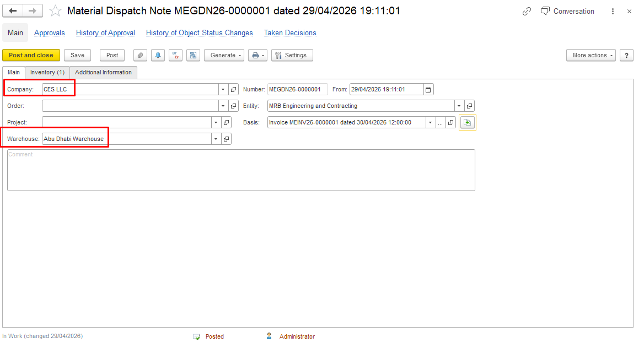This screenshot has width=644, height=348.
Task: Open the print menu printer icon
Action: point(257,56)
